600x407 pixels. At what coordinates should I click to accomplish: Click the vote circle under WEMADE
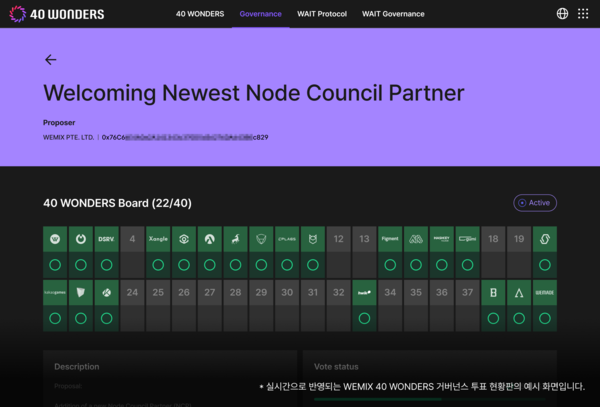pyautogui.click(x=544, y=318)
